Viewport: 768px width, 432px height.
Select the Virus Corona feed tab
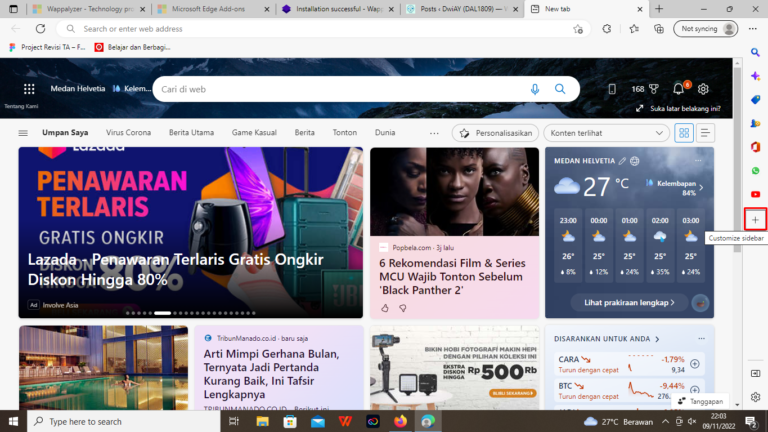click(x=128, y=132)
